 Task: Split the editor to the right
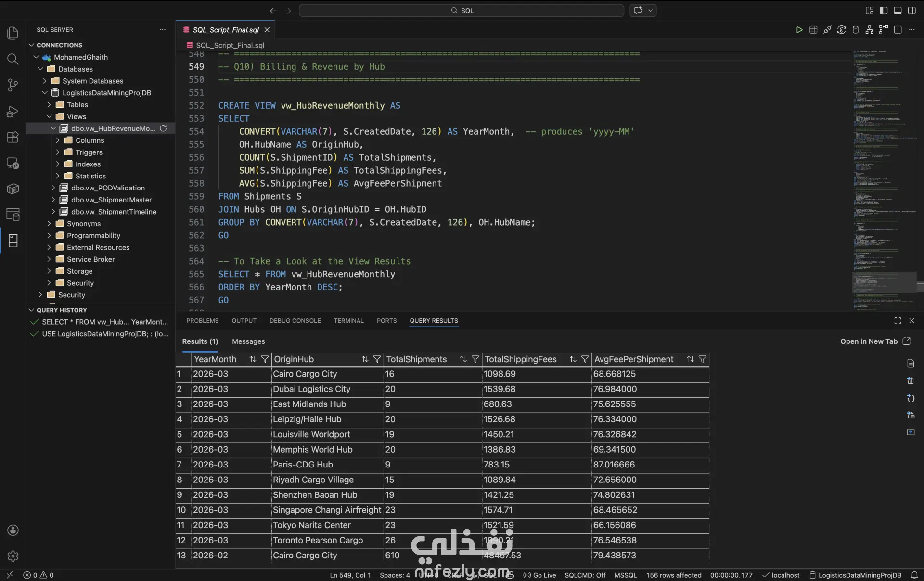click(x=898, y=30)
